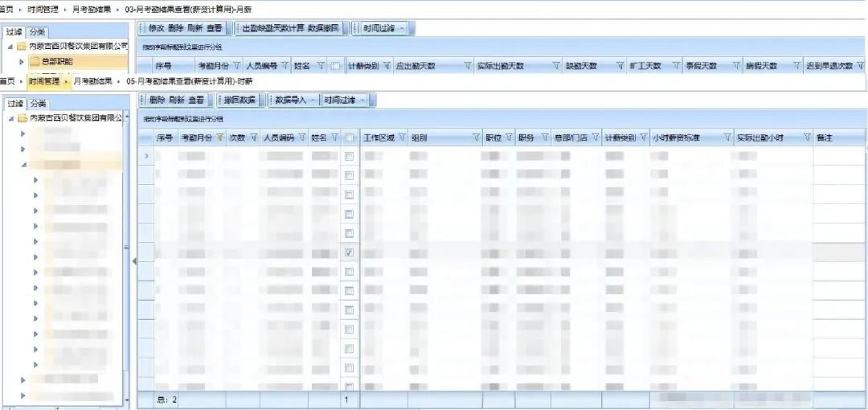The height and width of the screenshot is (410, 868).
Task: Switch to the 过滤 tab in the 月薪 panel
Action: 14,31
